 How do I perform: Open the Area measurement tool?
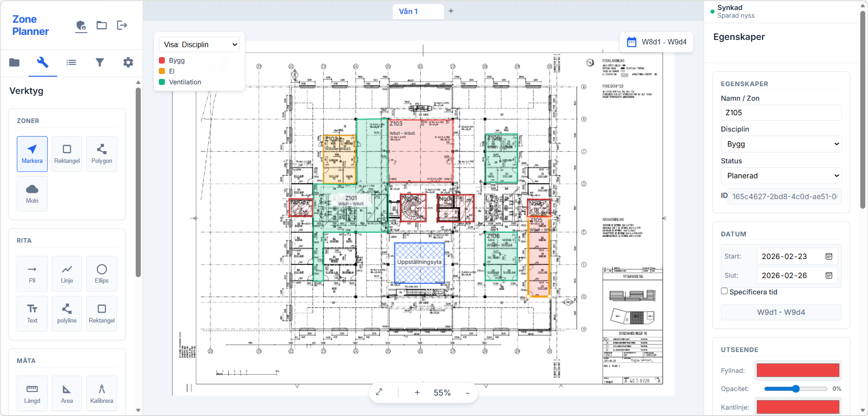click(67, 393)
